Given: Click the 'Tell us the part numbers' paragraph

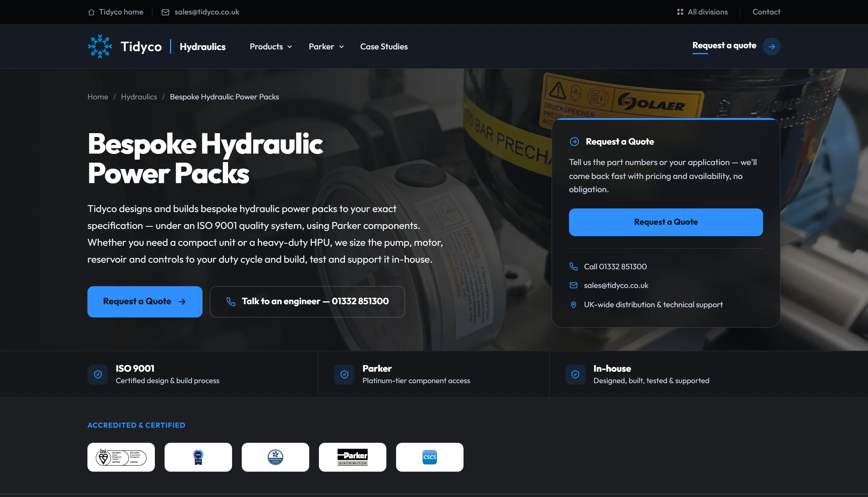Looking at the screenshot, I should 663,176.
